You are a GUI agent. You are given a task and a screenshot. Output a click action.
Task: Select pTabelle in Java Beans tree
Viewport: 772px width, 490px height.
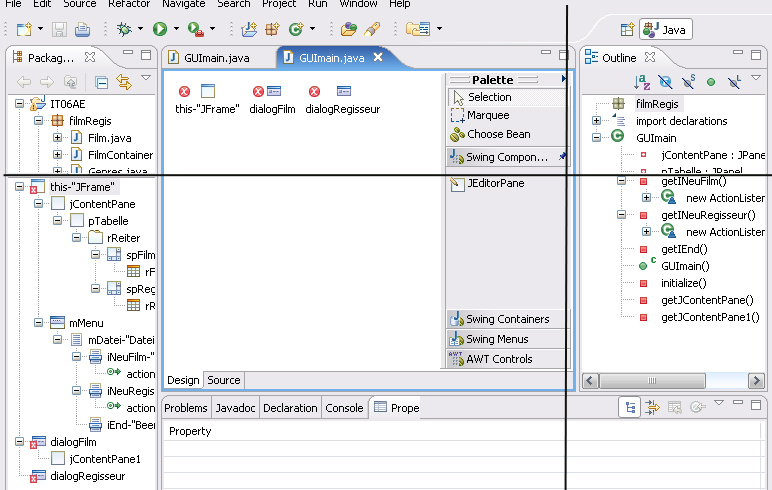tap(108, 221)
